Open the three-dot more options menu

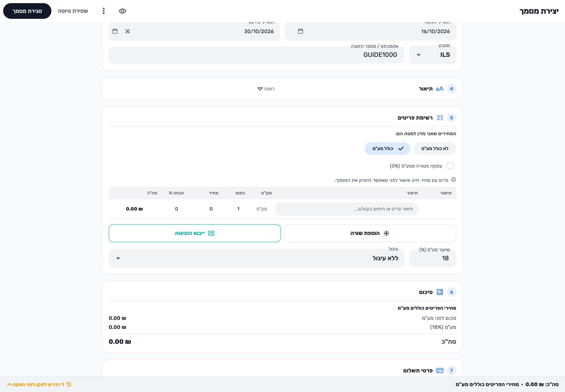[x=104, y=11]
